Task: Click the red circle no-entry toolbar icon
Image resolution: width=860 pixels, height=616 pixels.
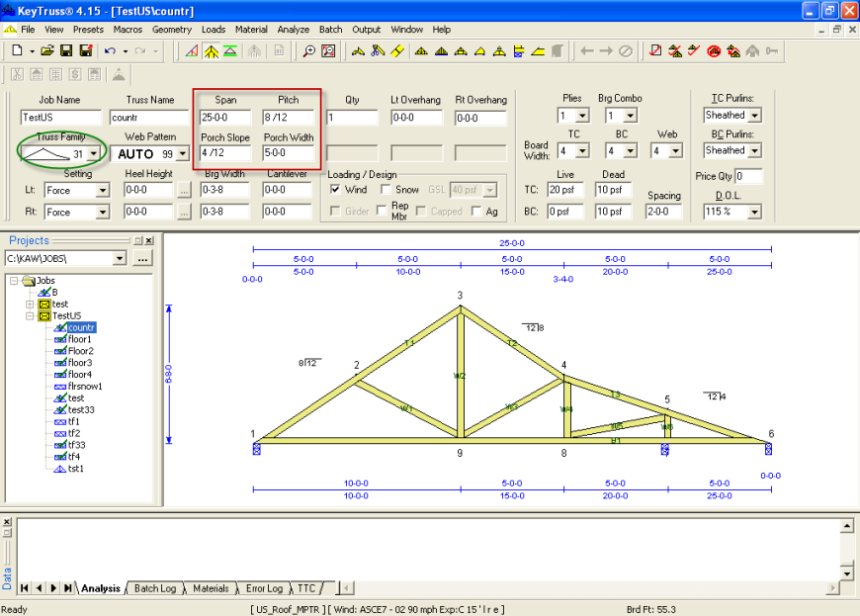Action: [714, 51]
